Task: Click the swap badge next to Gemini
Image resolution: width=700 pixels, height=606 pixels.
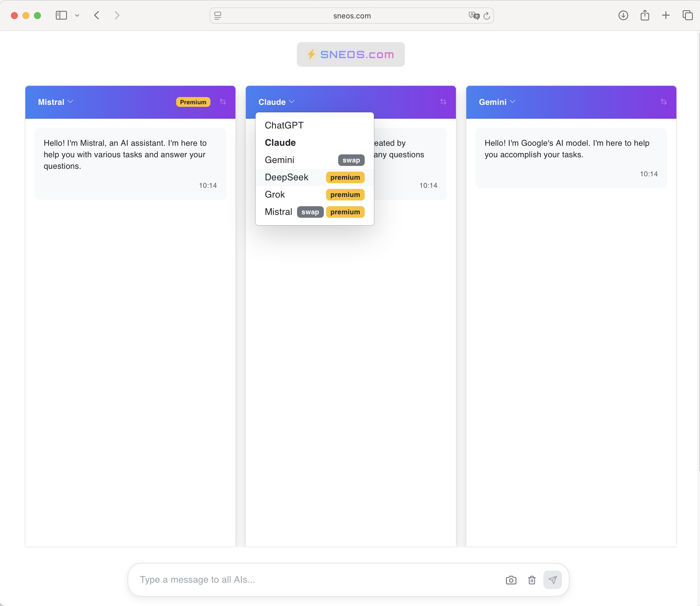Action: (x=351, y=160)
